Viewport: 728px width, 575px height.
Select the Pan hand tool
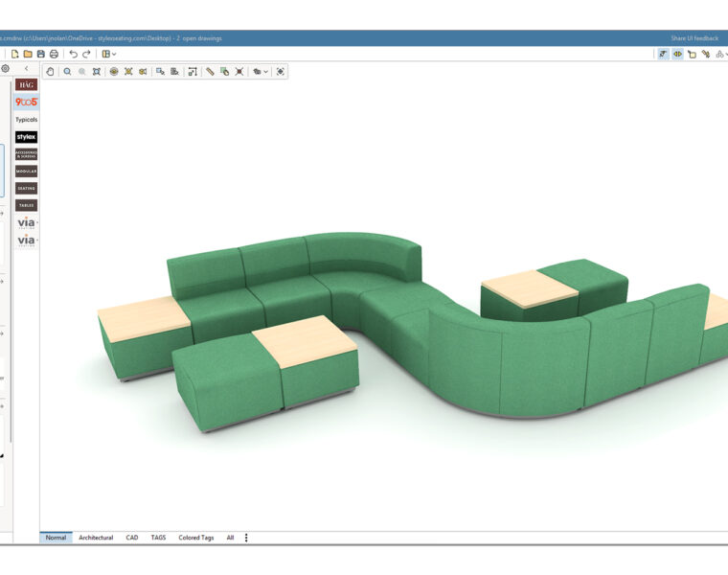coord(51,72)
